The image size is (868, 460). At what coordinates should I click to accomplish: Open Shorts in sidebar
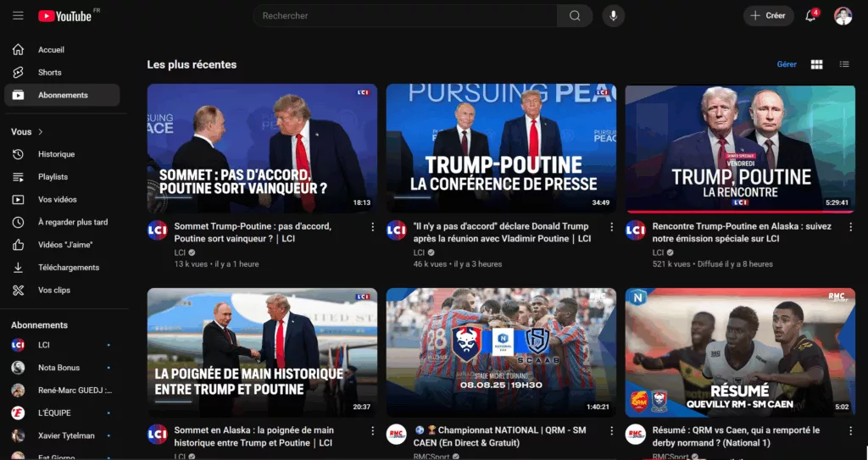click(x=62, y=73)
